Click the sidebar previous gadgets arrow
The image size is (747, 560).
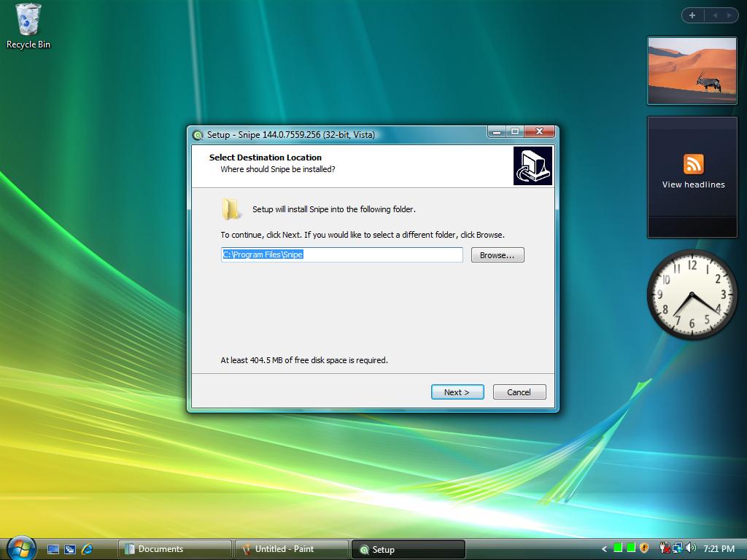[x=715, y=15]
